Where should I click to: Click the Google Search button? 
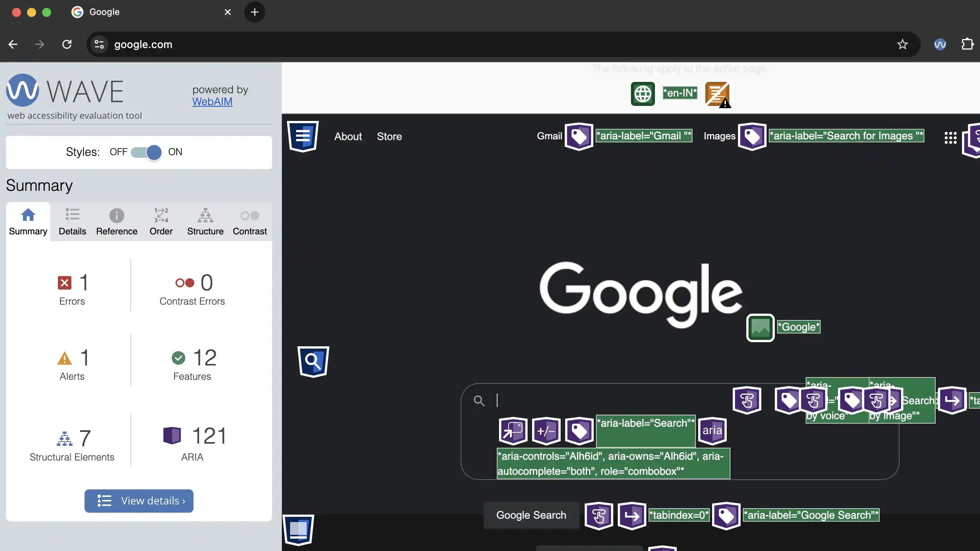point(531,515)
